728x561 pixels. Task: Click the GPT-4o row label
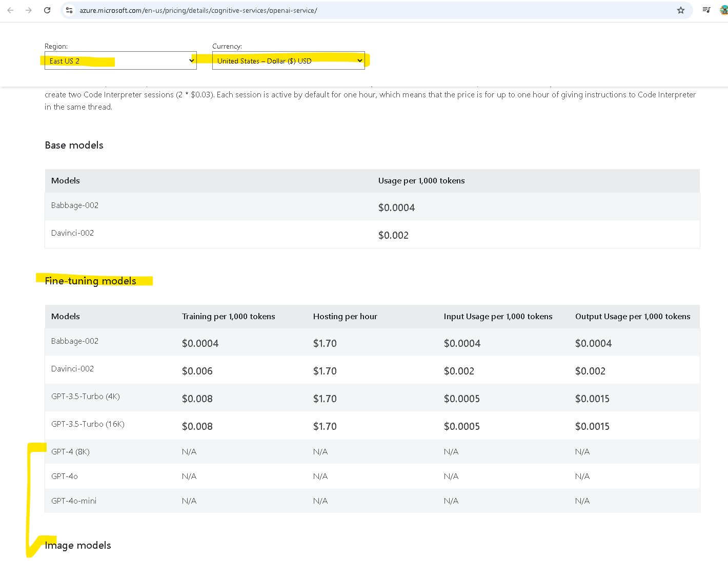coord(65,476)
